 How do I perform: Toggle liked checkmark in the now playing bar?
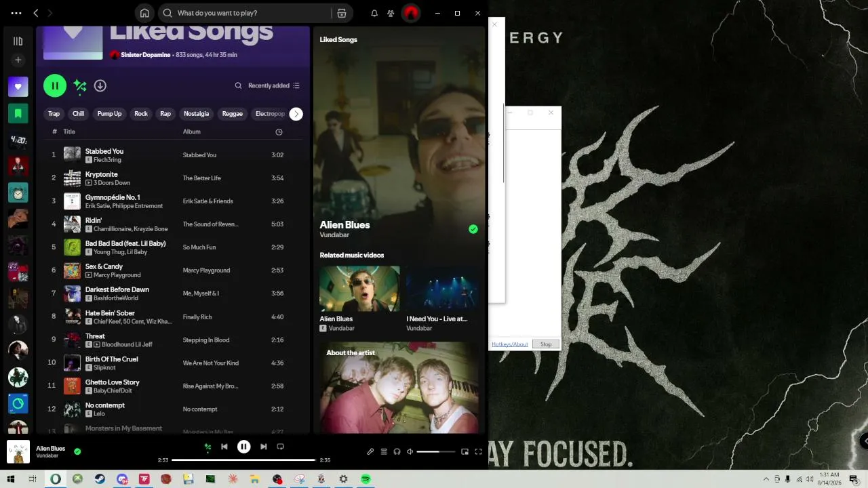pos(77,451)
